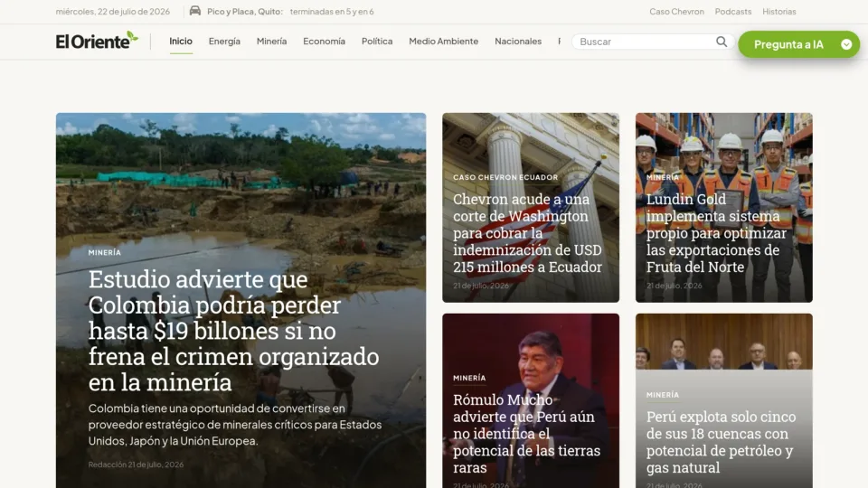Click 'Redacción 21 de julio, 2026' byline

tap(136, 465)
